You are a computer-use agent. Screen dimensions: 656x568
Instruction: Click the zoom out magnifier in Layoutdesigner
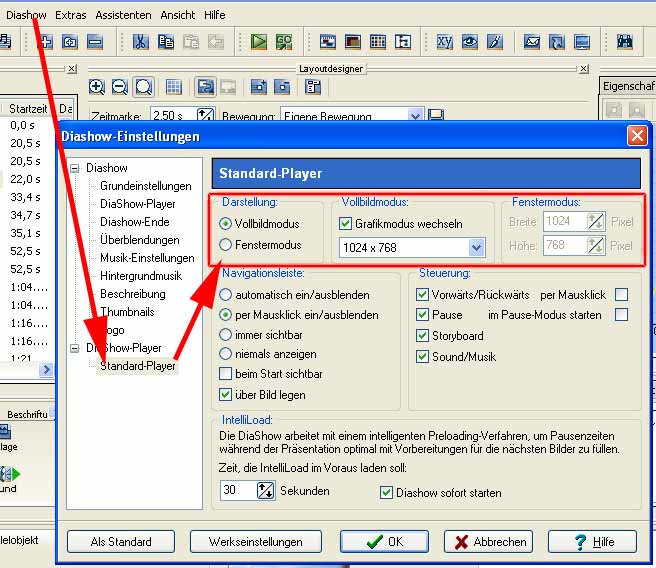[x=120, y=87]
